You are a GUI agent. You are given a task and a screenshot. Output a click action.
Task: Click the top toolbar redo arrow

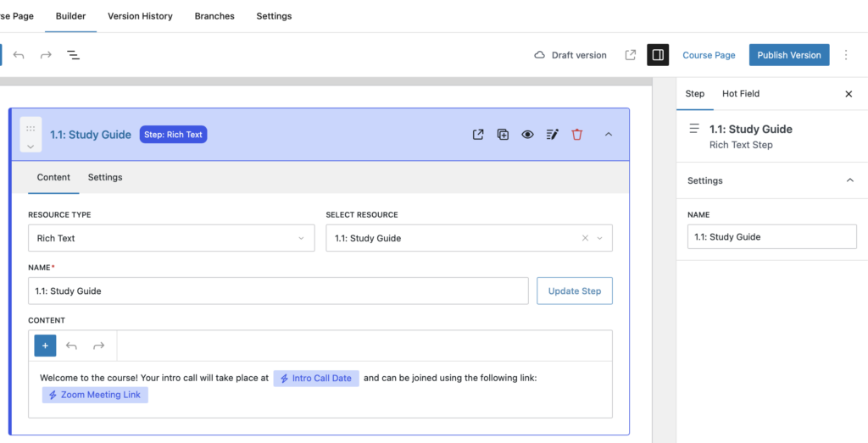(46, 55)
